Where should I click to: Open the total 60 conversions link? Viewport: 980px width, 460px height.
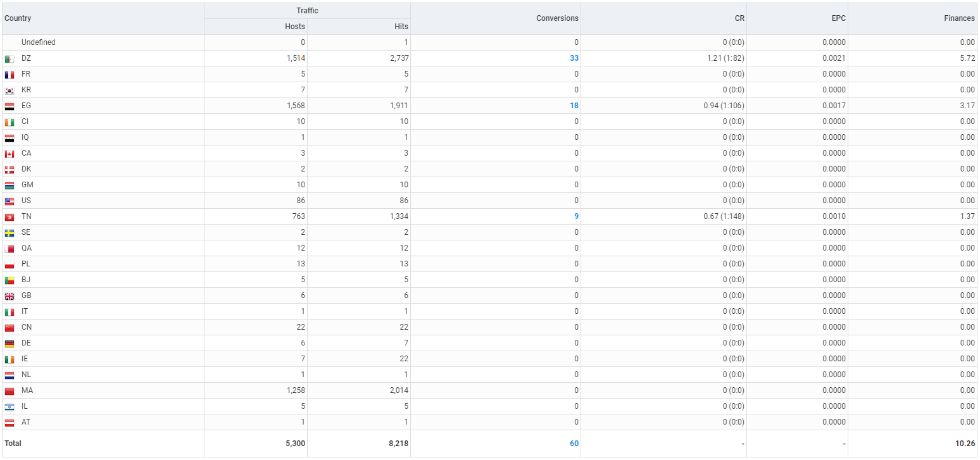pyautogui.click(x=574, y=444)
